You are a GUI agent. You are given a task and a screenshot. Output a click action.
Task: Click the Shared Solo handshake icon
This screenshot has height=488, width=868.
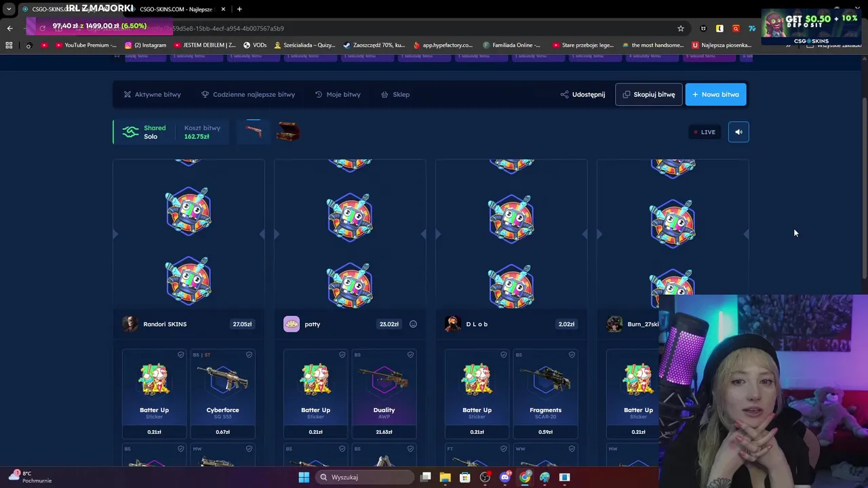[x=130, y=132]
